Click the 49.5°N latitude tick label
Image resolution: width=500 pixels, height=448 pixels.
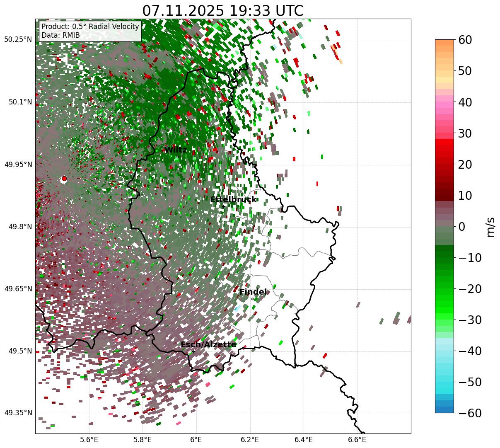pos(20,351)
